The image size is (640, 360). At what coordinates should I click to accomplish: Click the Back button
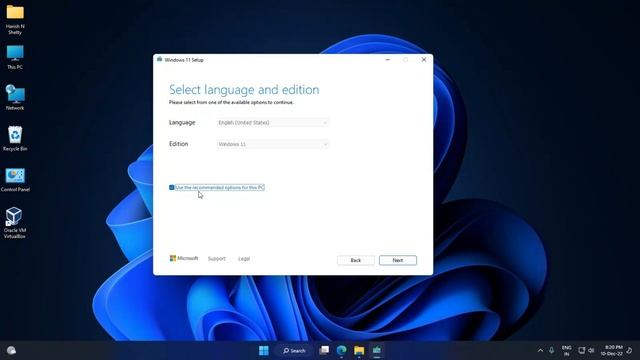(x=356, y=260)
